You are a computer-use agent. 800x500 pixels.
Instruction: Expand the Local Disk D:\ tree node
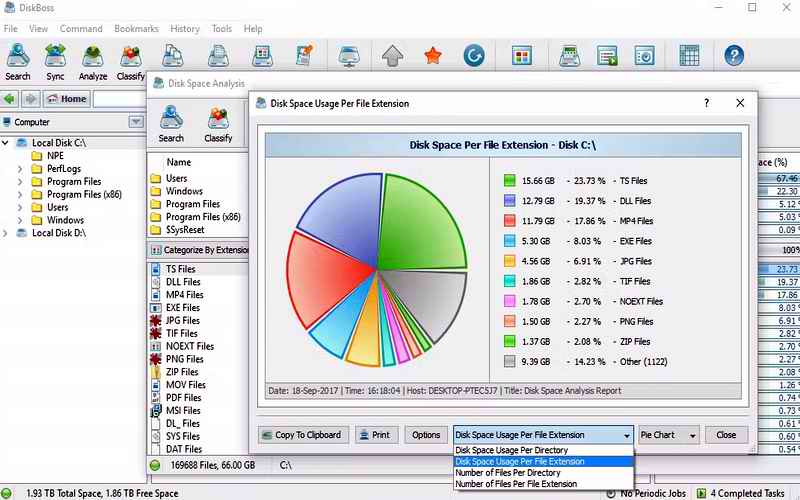[6, 233]
